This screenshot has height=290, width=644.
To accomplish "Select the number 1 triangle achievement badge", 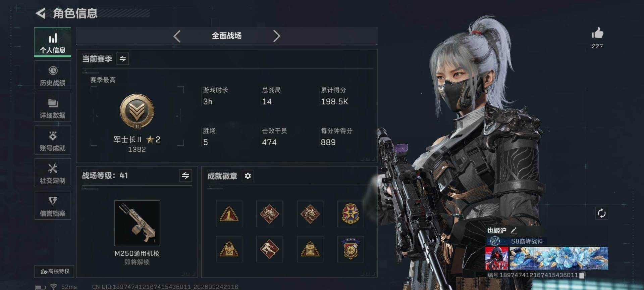I will [x=229, y=214].
